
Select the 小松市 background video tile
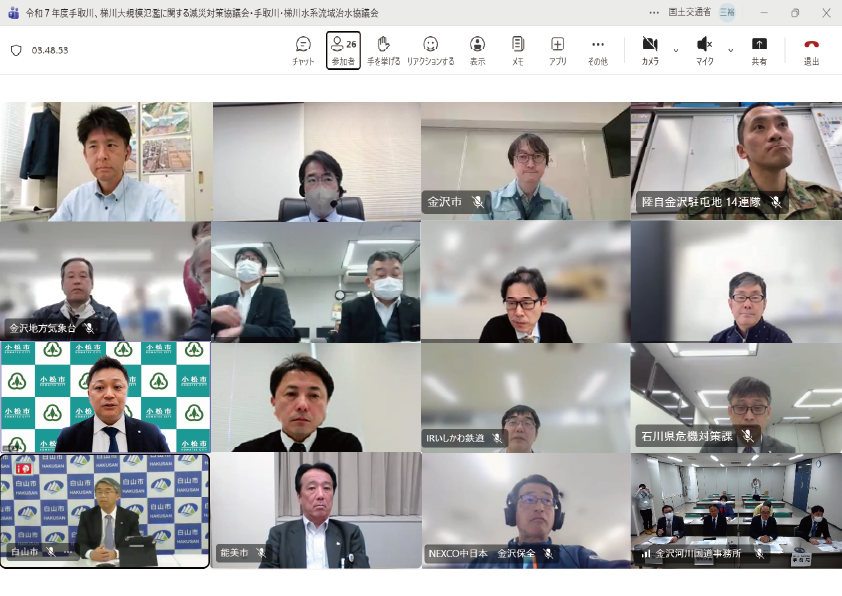click(x=105, y=397)
